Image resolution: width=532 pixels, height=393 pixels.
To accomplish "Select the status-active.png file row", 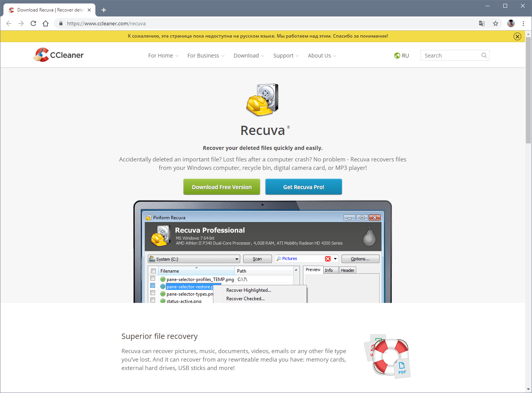I will click(x=184, y=301).
